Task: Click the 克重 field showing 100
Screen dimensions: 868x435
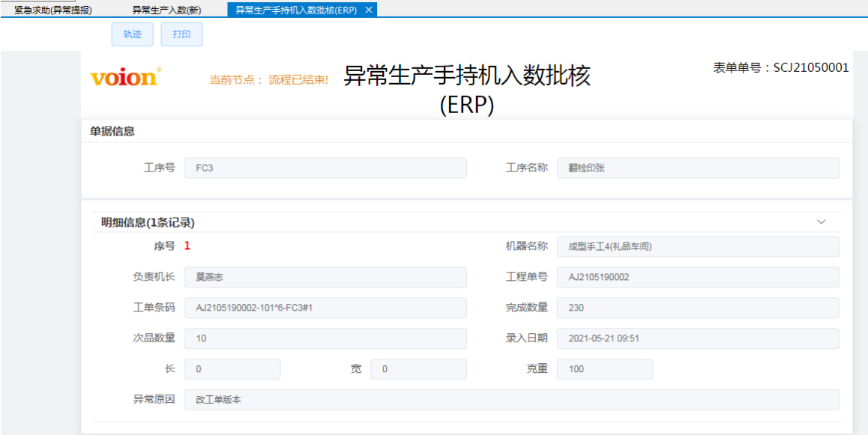Action: click(x=605, y=369)
